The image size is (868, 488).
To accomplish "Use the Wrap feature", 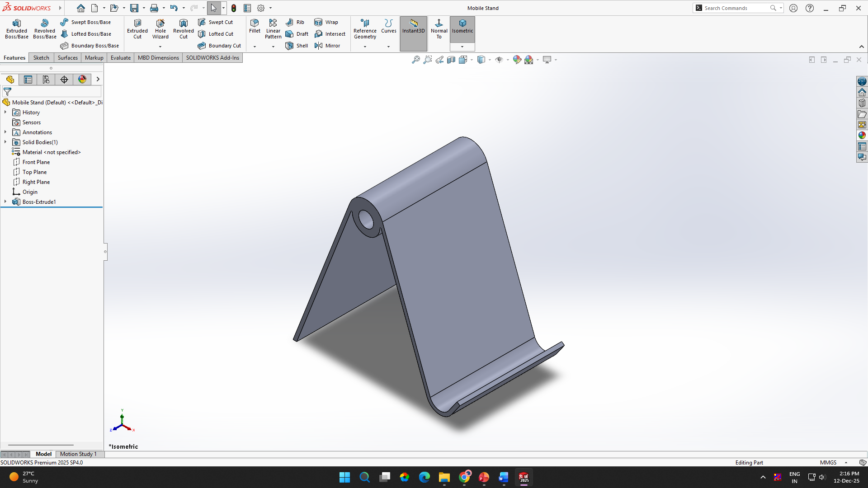I will click(x=326, y=22).
